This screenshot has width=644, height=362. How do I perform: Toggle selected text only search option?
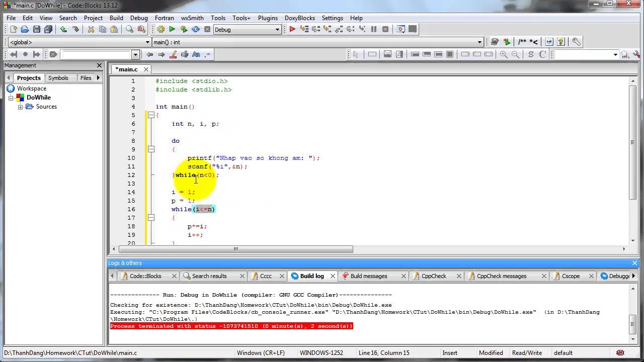185,54
